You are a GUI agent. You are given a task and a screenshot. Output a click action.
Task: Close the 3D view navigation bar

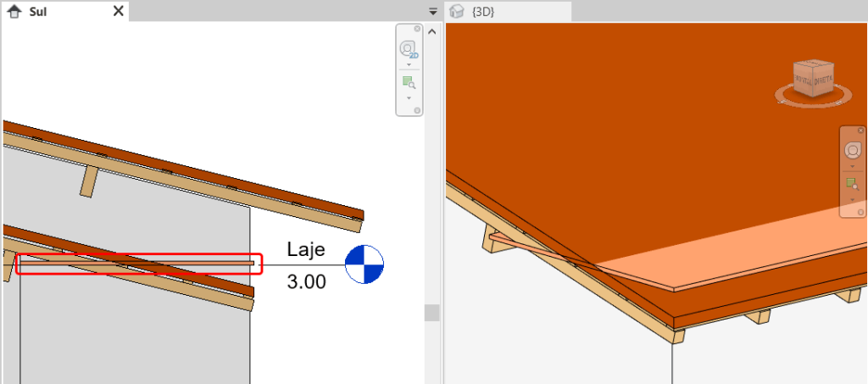(x=860, y=131)
